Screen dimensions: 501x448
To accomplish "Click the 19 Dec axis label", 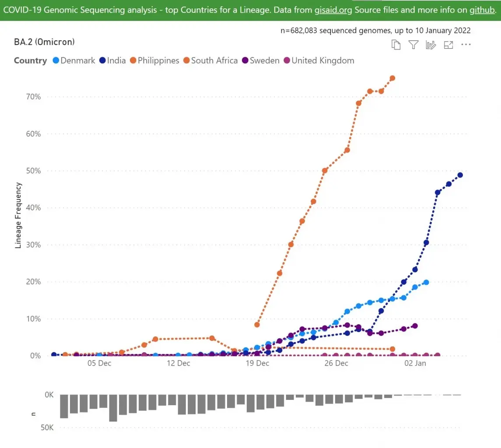I will [258, 363].
